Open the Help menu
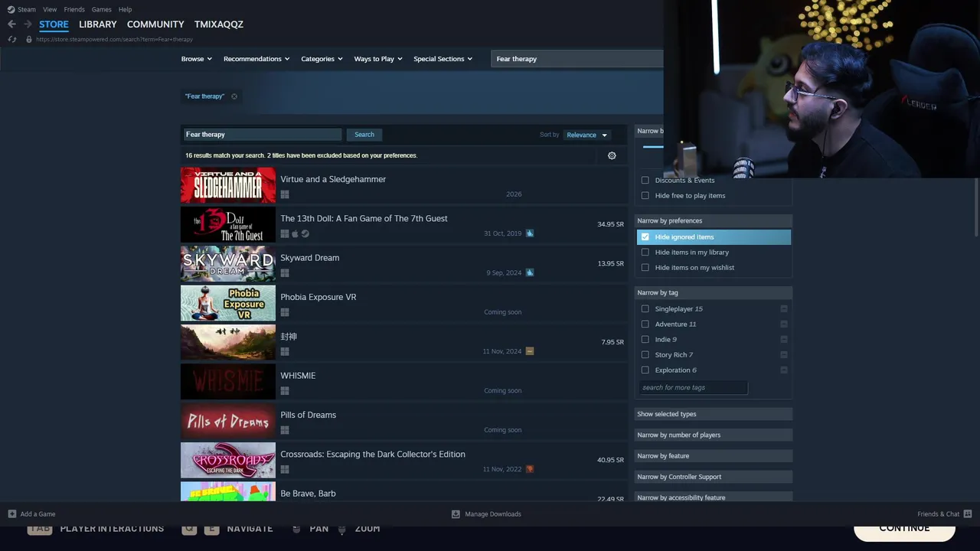Viewport: 980px width, 551px height. (125, 9)
